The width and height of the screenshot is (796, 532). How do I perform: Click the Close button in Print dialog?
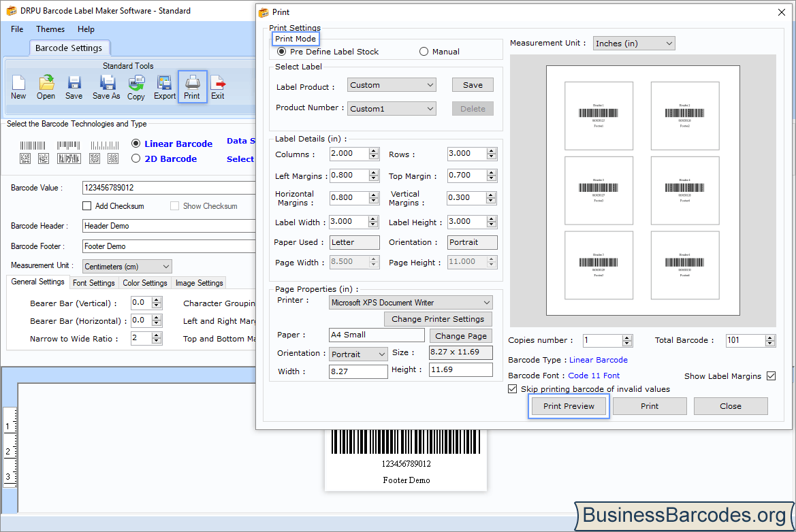pos(731,406)
